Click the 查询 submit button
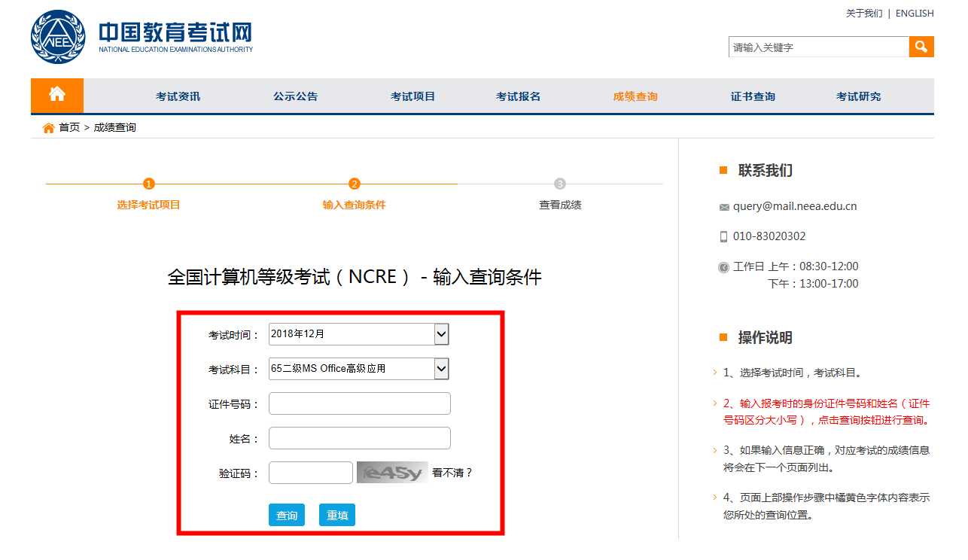Image resolution: width=968 pixels, height=560 pixels. click(287, 515)
